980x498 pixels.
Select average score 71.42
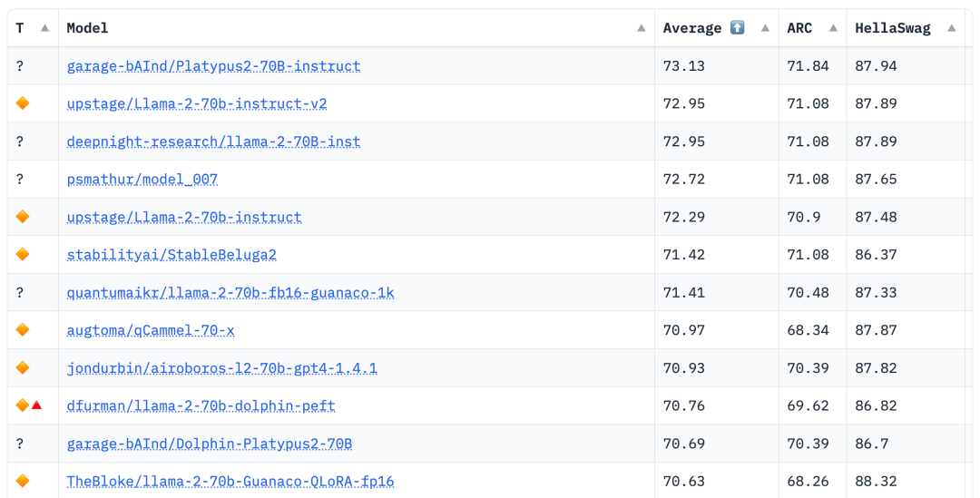[x=684, y=255]
